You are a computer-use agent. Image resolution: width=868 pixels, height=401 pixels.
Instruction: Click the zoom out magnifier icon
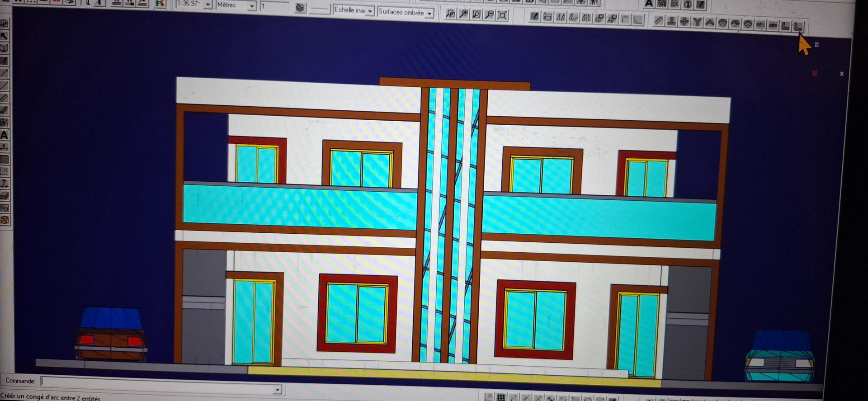click(x=489, y=15)
